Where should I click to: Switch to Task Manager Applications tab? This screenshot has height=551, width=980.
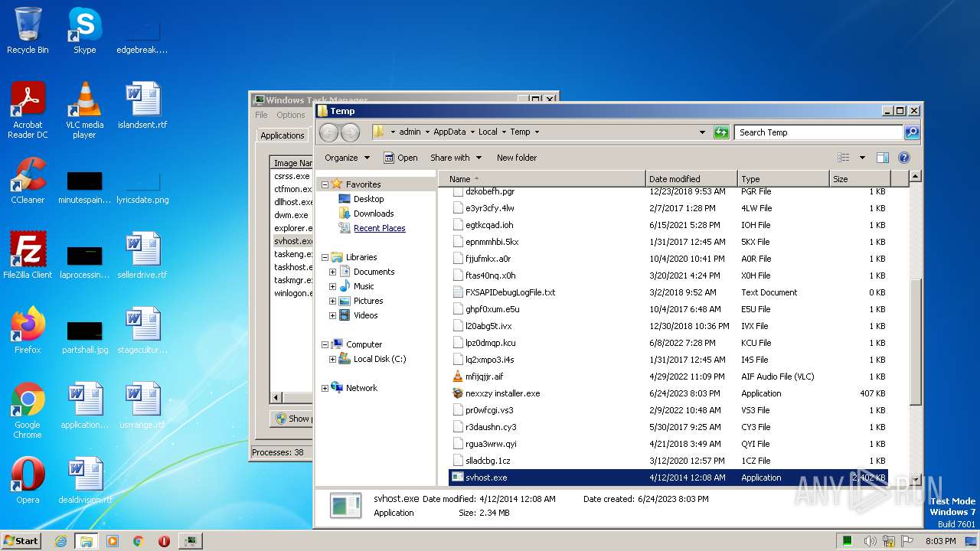coord(282,135)
